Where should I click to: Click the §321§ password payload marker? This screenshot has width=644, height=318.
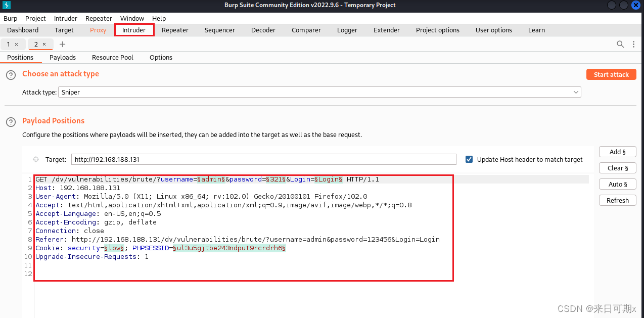tap(276, 179)
